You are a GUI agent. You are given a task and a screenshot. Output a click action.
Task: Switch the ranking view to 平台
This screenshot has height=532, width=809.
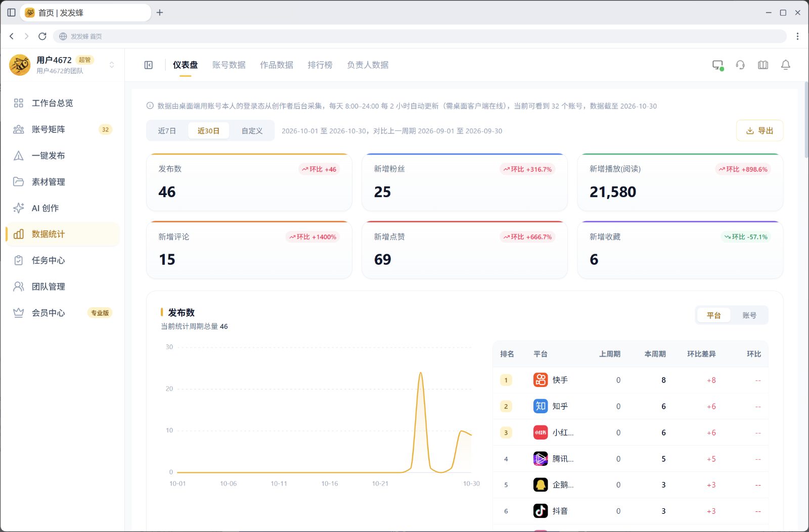point(713,315)
